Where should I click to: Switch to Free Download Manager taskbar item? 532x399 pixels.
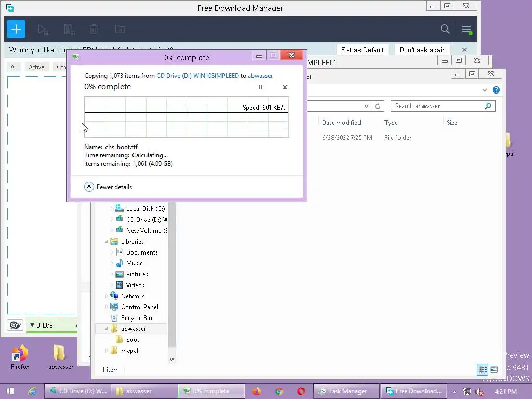point(414,391)
